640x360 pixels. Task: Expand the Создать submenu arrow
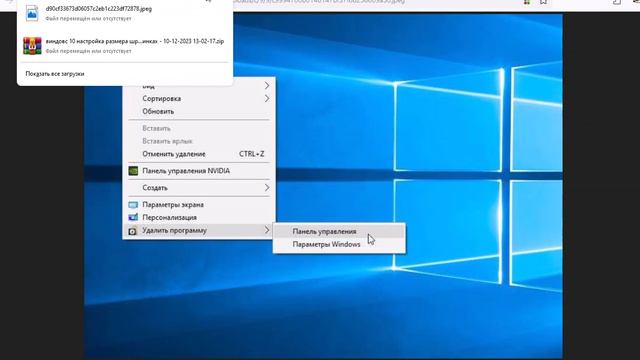[267, 188]
